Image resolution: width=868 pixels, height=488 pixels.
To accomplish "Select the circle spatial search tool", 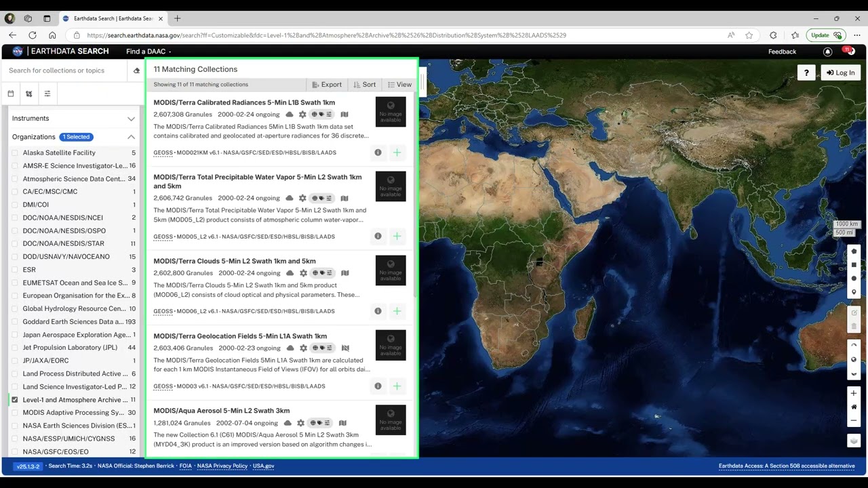I will tap(854, 279).
